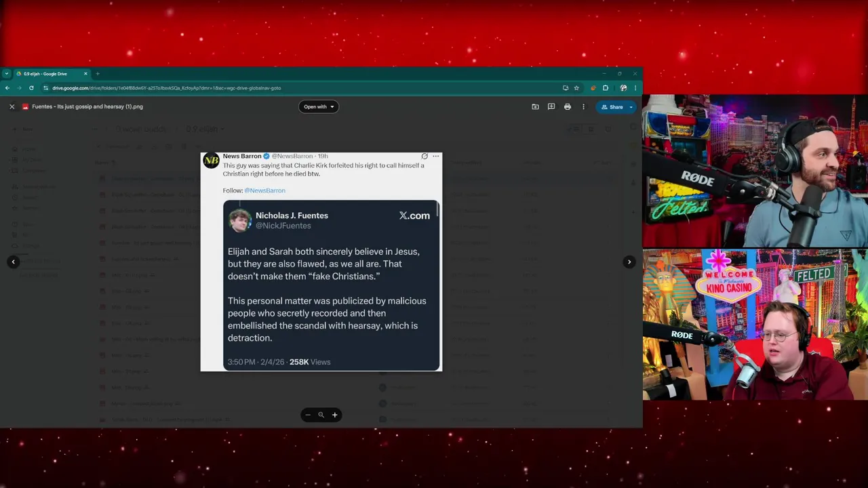Open the Extensions puzzle menu

coord(606,88)
